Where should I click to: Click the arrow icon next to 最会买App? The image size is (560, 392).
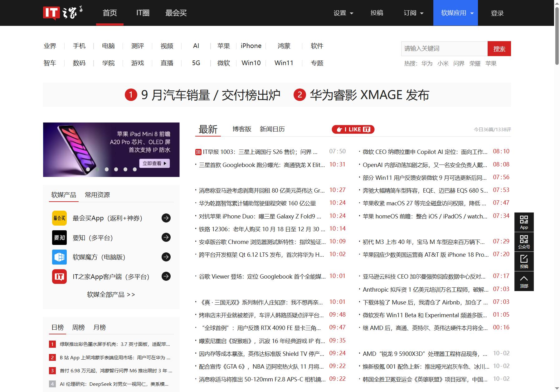[x=166, y=218]
